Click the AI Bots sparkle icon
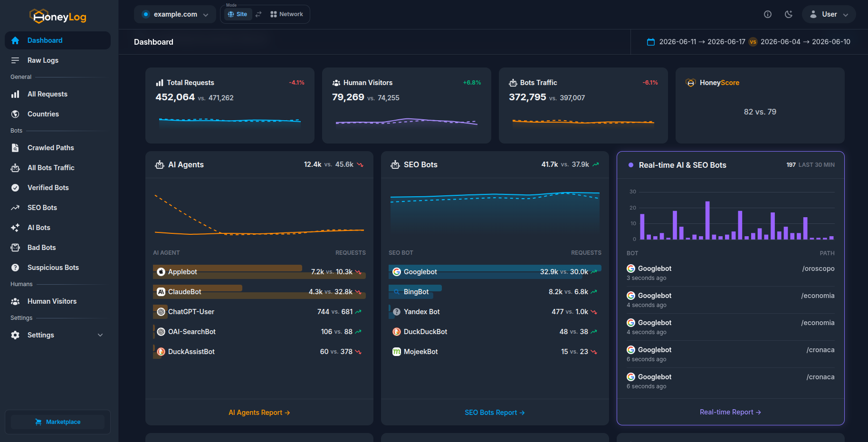Viewport: 868px width, 442px height. pyautogui.click(x=15, y=228)
